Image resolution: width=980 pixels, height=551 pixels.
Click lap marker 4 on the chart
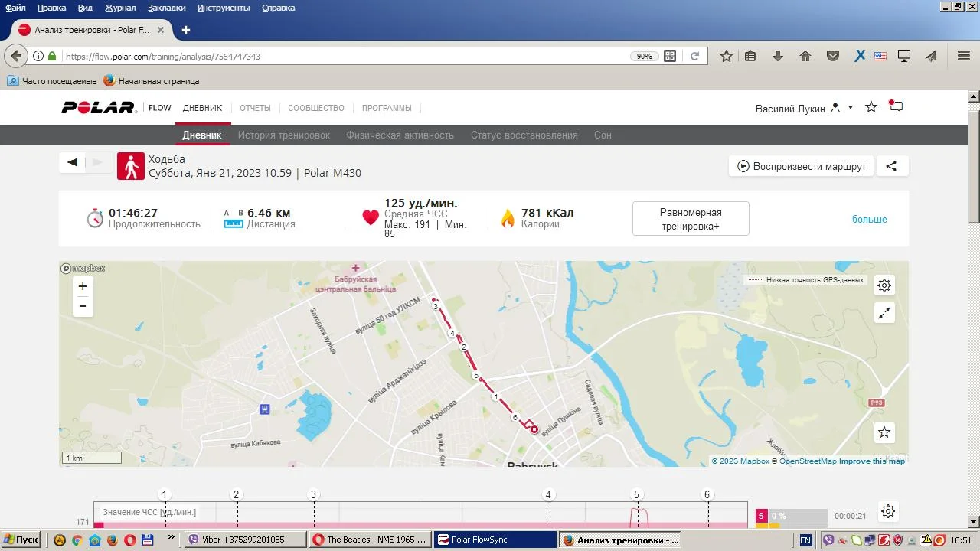coord(548,494)
